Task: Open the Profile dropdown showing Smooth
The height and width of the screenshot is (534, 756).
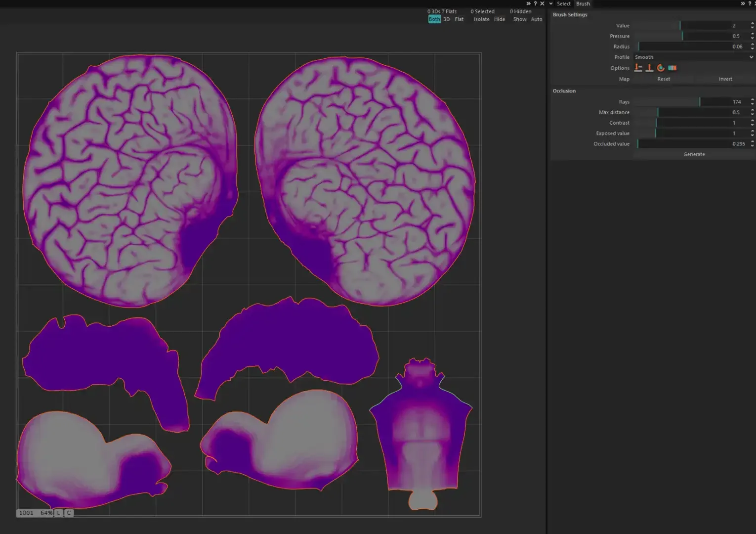Action: [694, 57]
